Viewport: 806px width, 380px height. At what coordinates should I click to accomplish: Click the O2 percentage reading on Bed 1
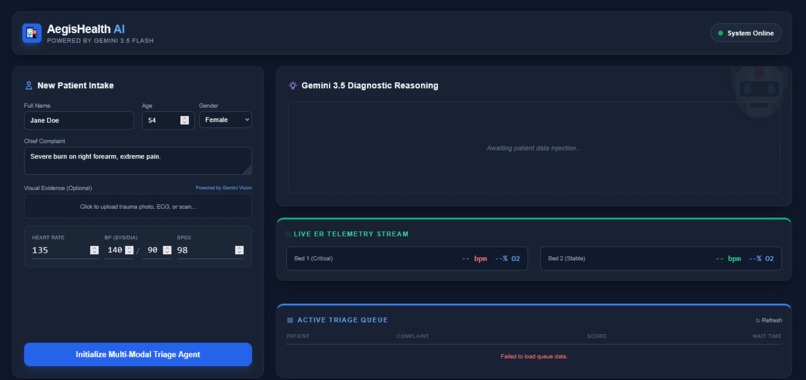(x=507, y=259)
